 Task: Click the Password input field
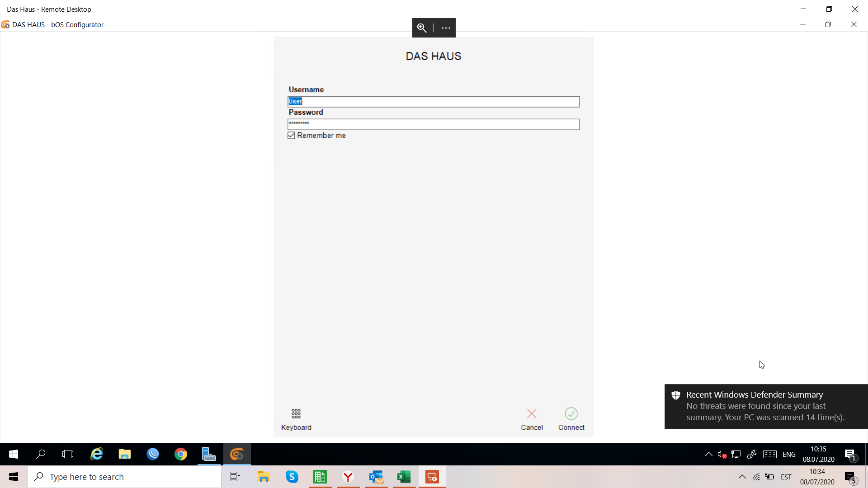click(x=433, y=124)
